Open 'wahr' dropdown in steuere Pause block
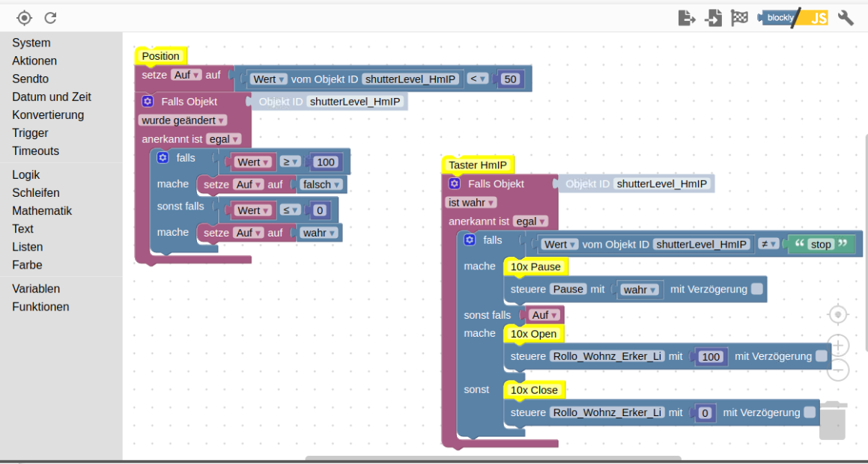868x464 pixels. [640, 289]
